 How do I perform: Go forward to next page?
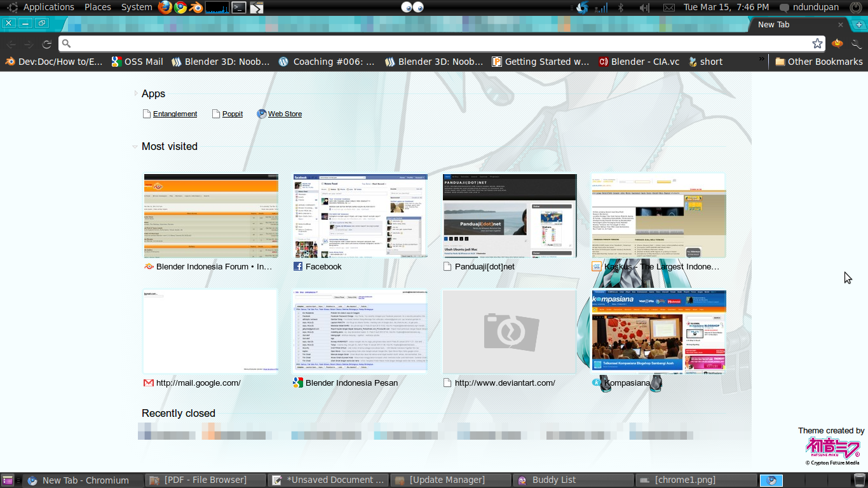tap(29, 44)
